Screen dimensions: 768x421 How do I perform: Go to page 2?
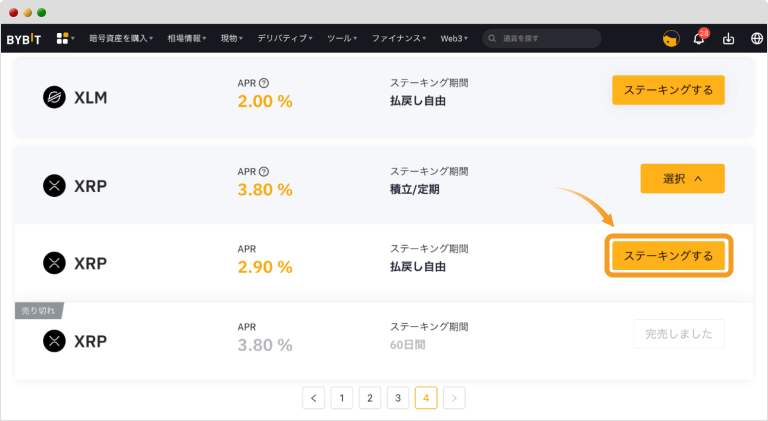370,398
